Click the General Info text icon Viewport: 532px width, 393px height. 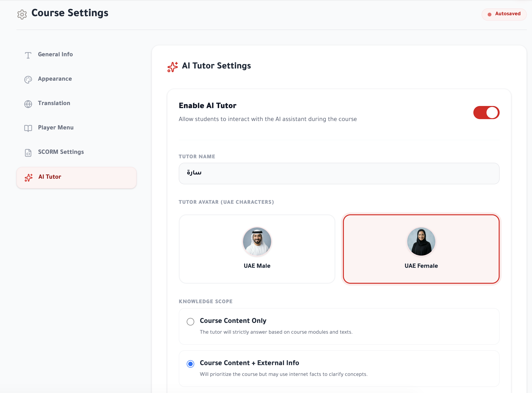[x=28, y=55]
